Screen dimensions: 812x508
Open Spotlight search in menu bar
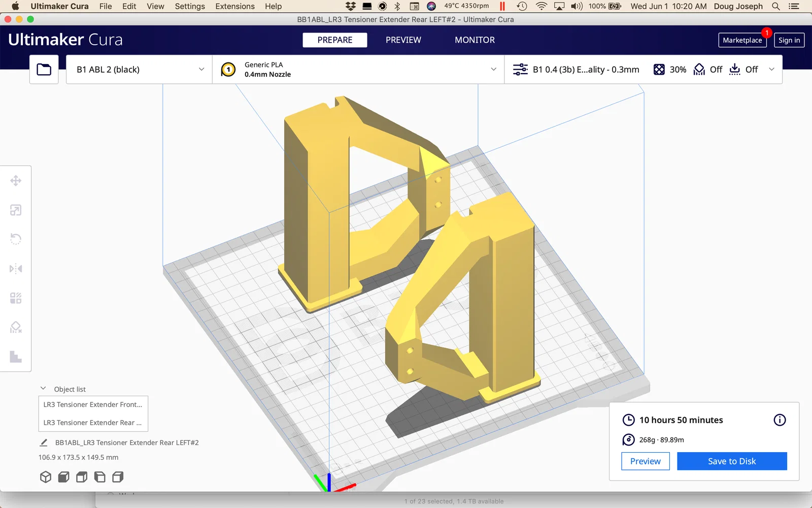[x=775, y=6]
